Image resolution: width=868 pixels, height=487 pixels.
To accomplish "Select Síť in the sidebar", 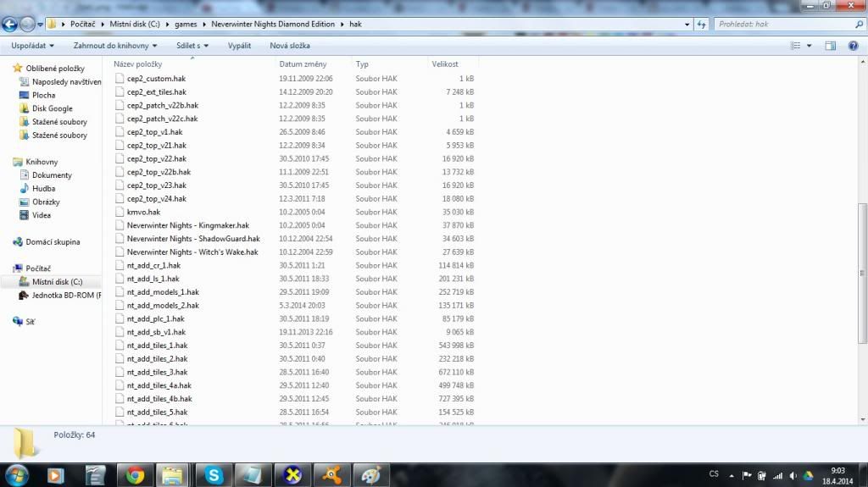I will tap(30, 322).
